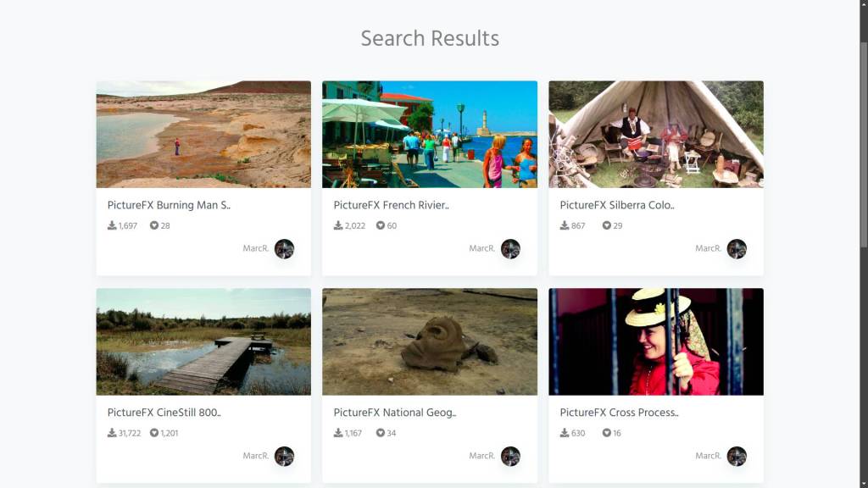Click download icon on French Riviera card
The width and height of the screenshot is (868, 488).
tap(337, 225)
